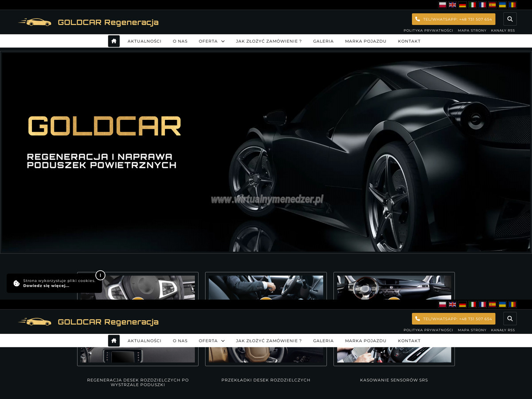Viewport: 532px width, 399px height.
Task: Open the dashboard interior thumbnail above Kasowanie sensorów
Action: [x=394, y=287]
